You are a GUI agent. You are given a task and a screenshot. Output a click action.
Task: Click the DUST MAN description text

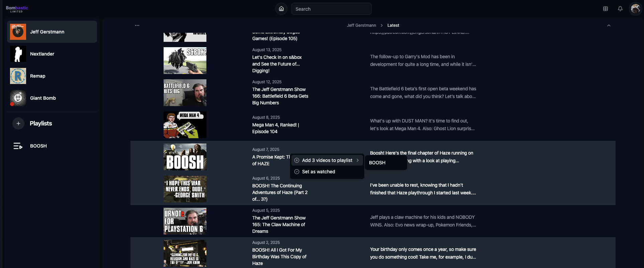tap(422, 125)
